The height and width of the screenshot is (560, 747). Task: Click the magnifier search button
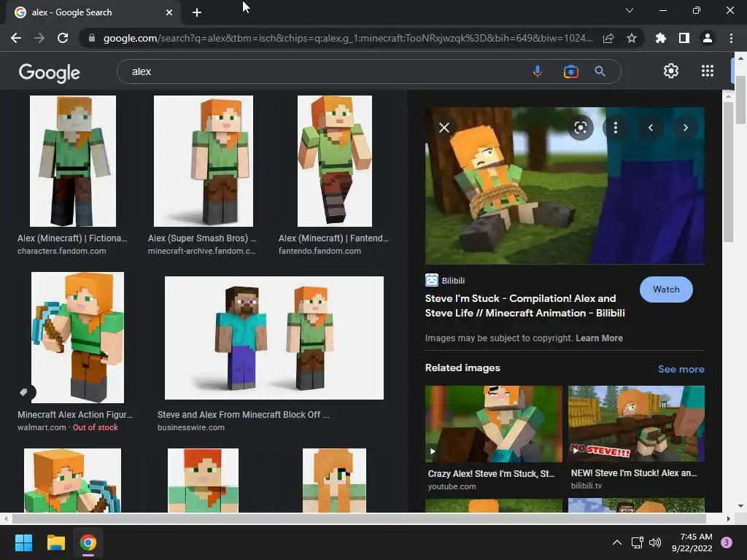(600, 71)
